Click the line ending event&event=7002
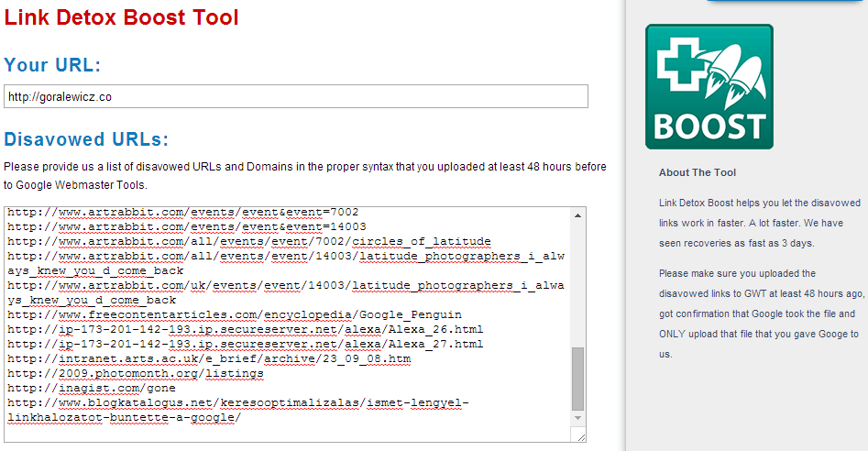The height and width of the screenshot is (451, 868). (182, 213)
